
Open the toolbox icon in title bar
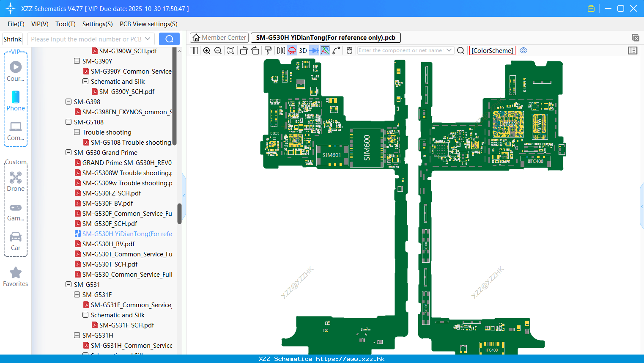point(591,8)
